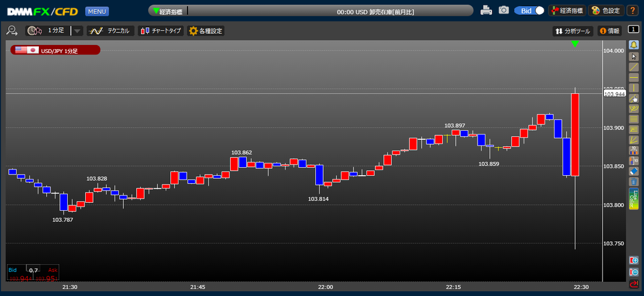
Task: Click the Ask price display at bottom left
Action: tap(46, 279)
